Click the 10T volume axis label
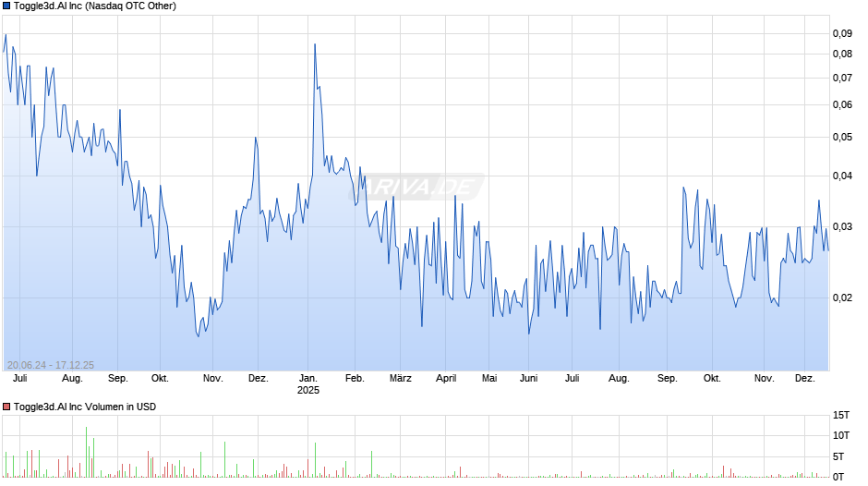The width and height of the screenshot is (868, 486). pyautogui.click(x=841, y=435)
